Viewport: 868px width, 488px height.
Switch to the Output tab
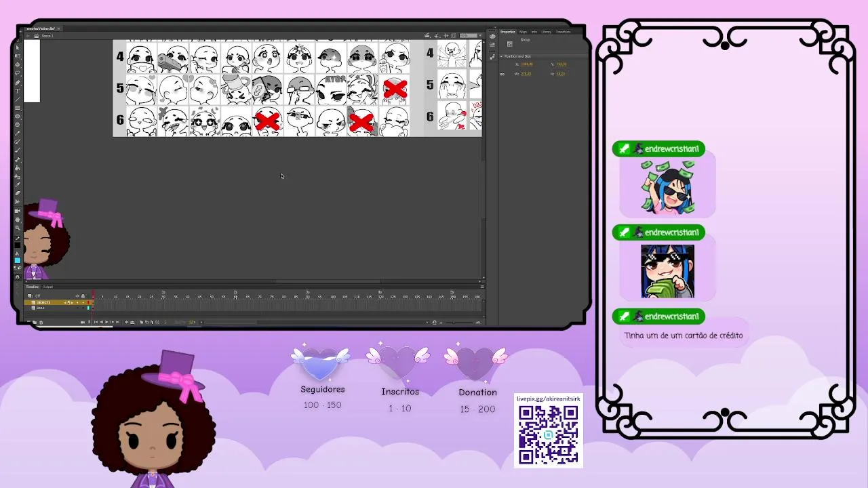coord(47,287)
